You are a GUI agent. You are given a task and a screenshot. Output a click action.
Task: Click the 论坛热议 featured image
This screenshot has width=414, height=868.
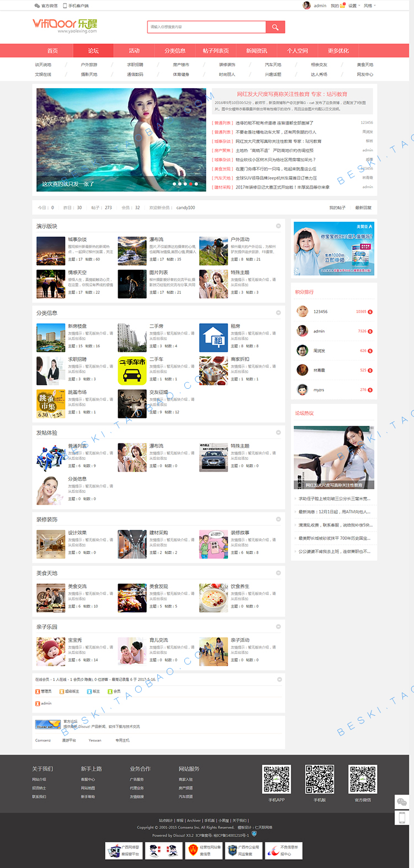click(334, 458)
